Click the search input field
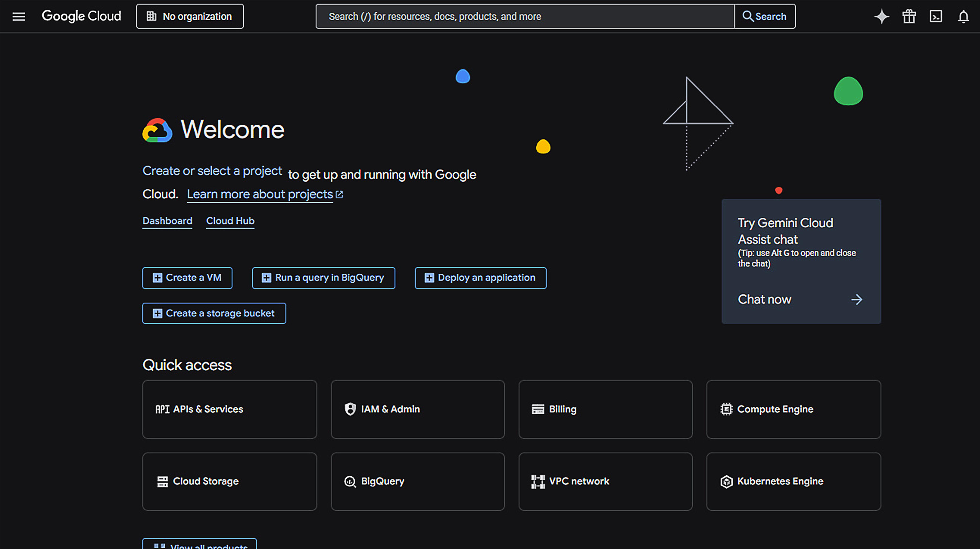 click(x=525, y=16)
